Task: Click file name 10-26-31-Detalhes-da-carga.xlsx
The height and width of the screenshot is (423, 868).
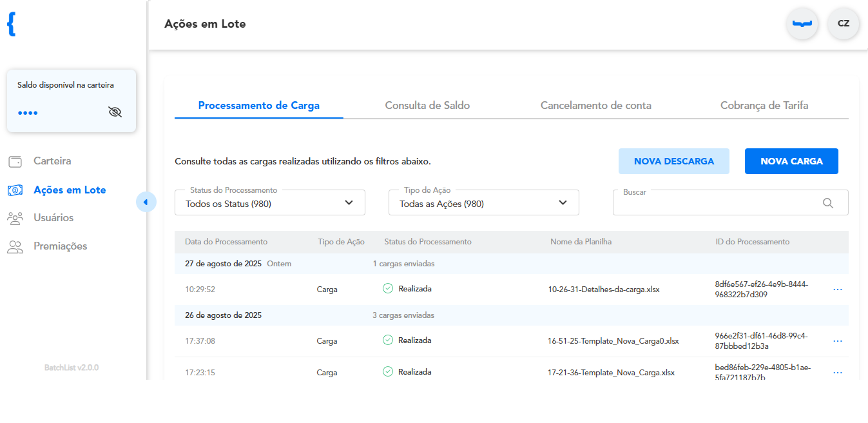Action: 604,290
